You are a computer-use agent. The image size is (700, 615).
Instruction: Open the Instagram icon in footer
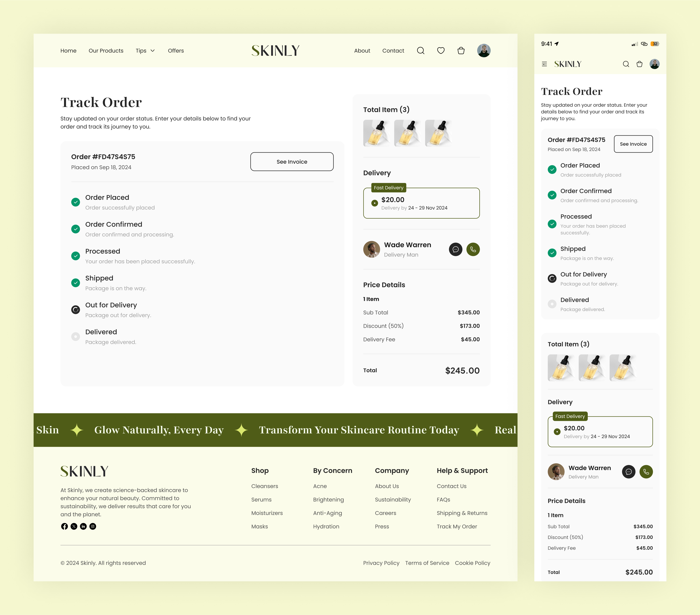[x=93, y=526]
